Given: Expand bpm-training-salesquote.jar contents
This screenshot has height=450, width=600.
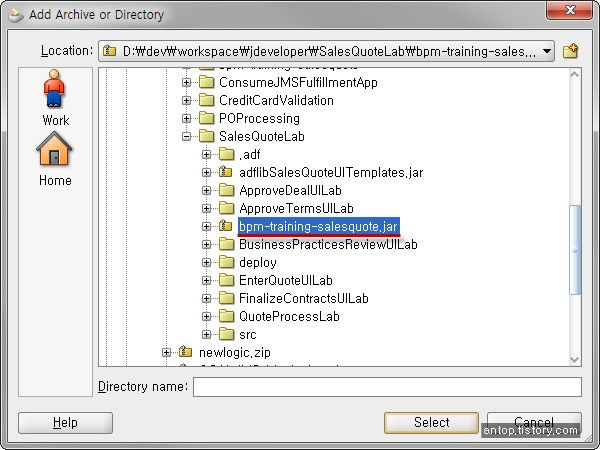Looking at the screenshot, I should (206, 226).
